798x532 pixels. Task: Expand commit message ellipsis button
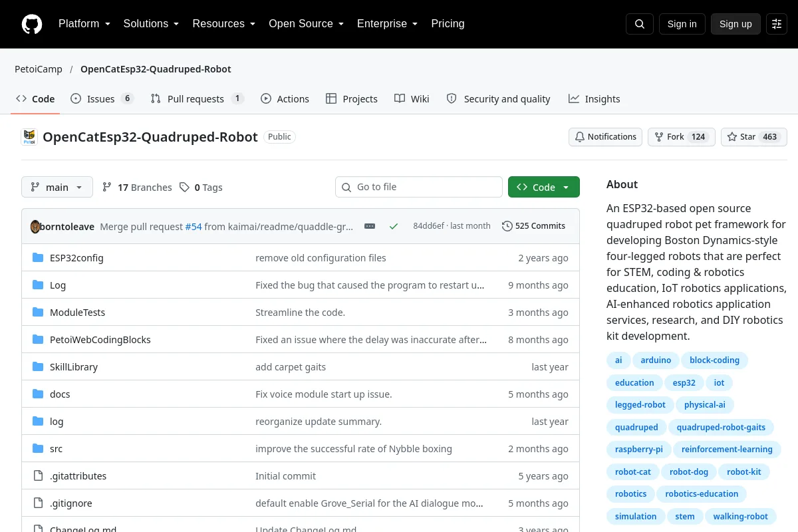[x=370, y=226]
